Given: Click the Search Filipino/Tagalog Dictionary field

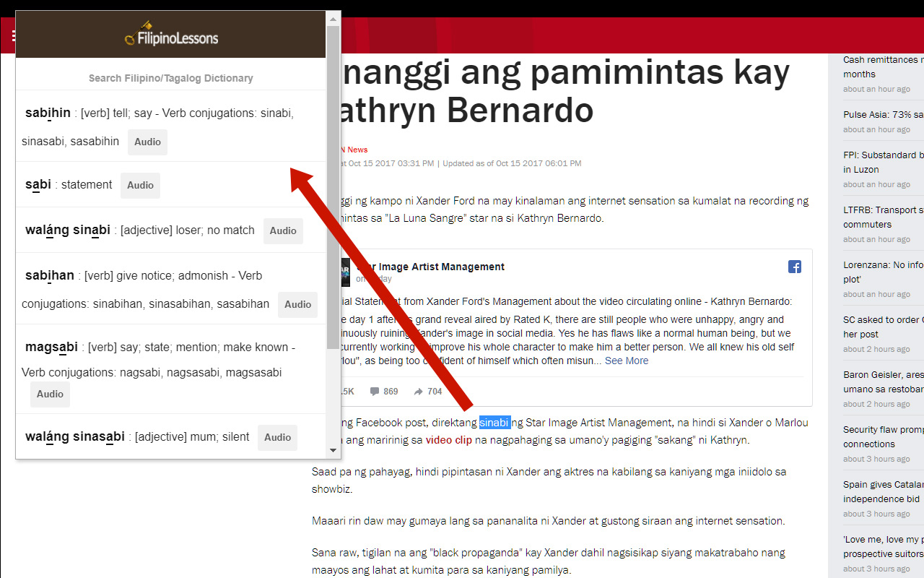Looking at the screenshot, I should (x=170, y=77).
